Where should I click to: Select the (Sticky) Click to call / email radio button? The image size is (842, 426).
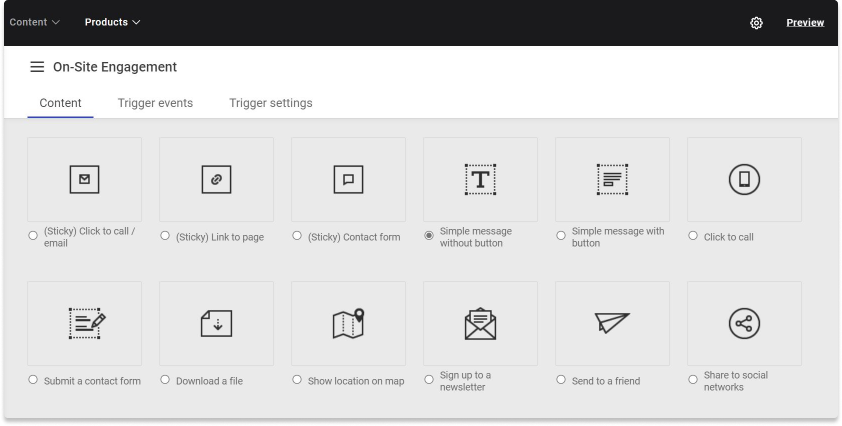point(33,235)
